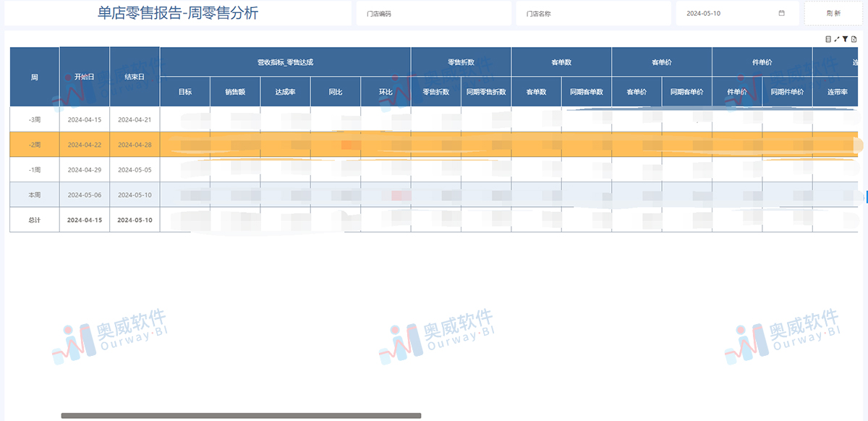The image size is (868, 421).
Task: Click start date 2024-05-06 cell
Action: point(85,195)
